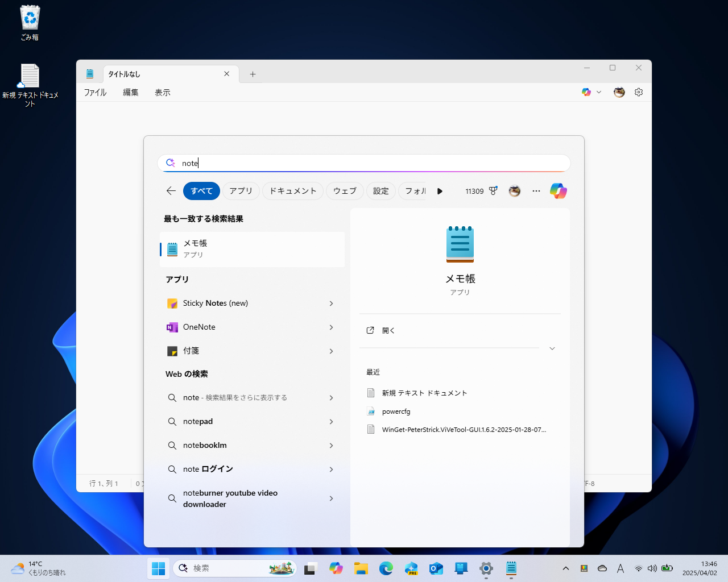Click the Copilot icon in Notepad's toolbar
Viewport: 728px width, 582px height.
(586, 92)
